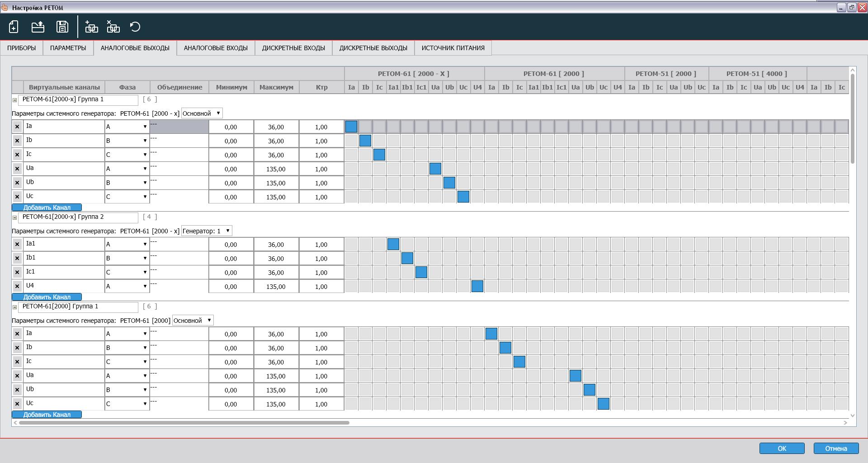Viewport: 868px width, 463px height.
Task: Delete Ic channel in РЕТОМ-61[2000-x] Группа 1
Action: pyautogui.click(x=17, y=155)
